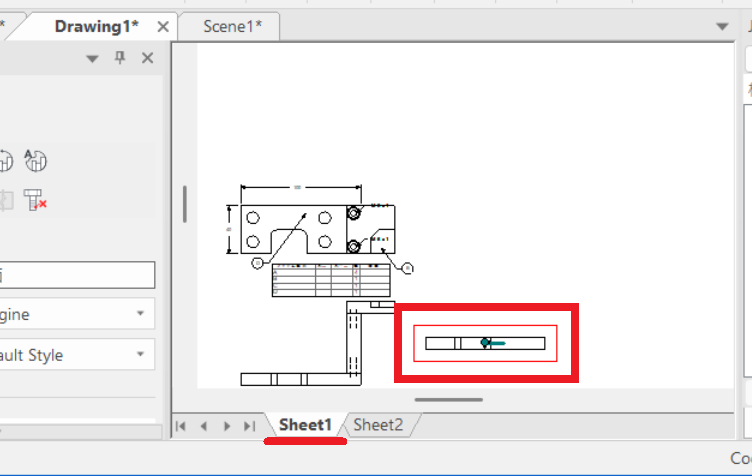Open the panel options dropdown arrow
This screenshot has width=752, height=476.
point(92,59)
